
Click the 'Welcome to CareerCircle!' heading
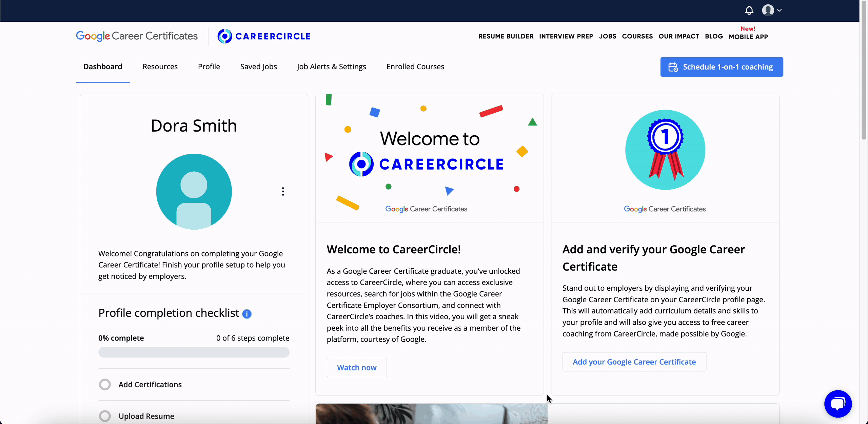pos(394,250)
